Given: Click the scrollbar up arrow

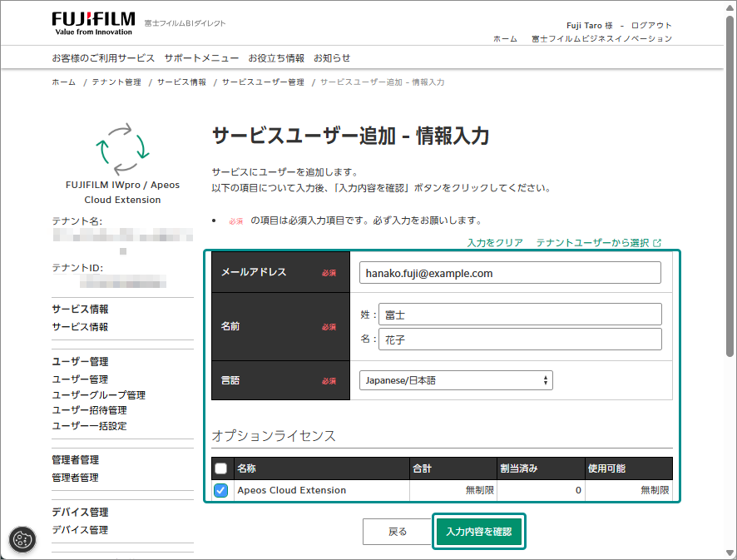Looking at the screenshot, I should (730, 7).
